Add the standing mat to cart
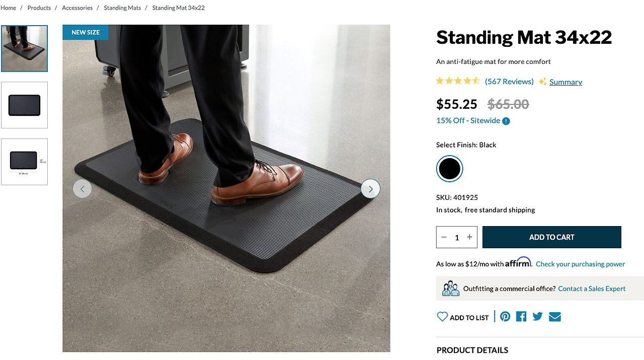The image size is (644, 360). click(x=552, y=237)
